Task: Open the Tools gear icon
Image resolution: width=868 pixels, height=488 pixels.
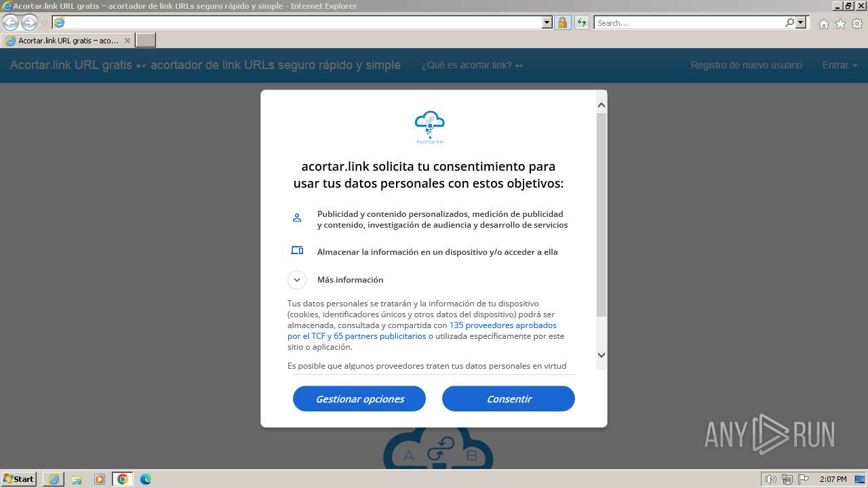Action: coord(857,24)
